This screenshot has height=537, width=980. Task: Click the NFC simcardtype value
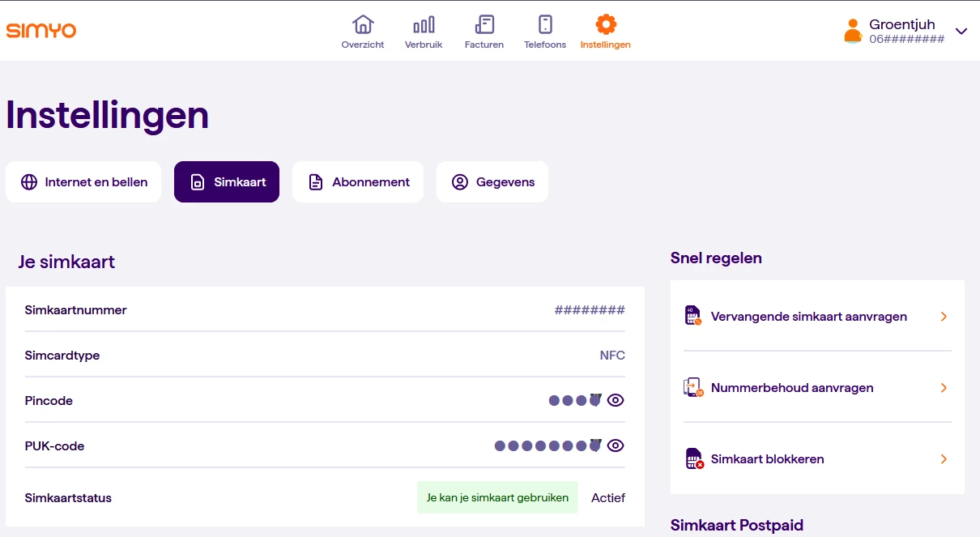(612, 356)
